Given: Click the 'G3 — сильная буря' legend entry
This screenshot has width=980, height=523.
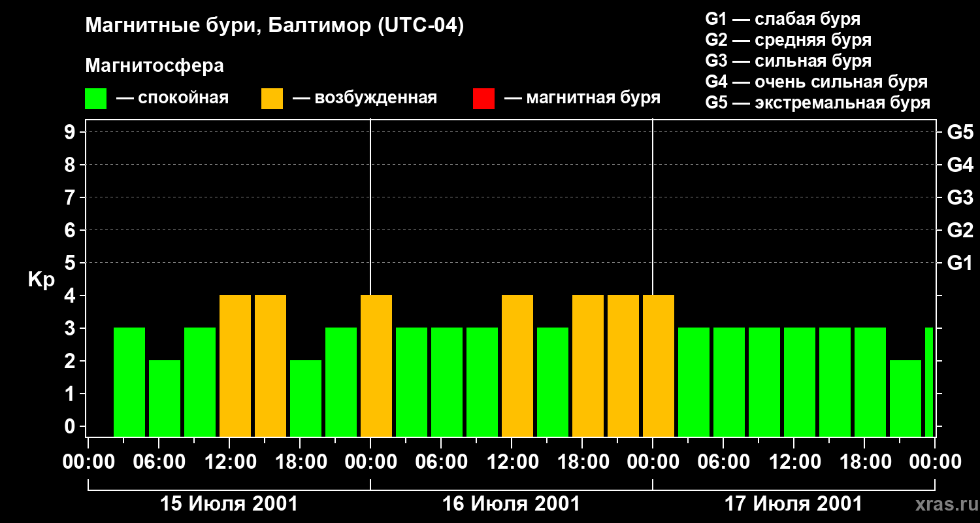Looking at the screenshot, I should click(x=788, y=61).
